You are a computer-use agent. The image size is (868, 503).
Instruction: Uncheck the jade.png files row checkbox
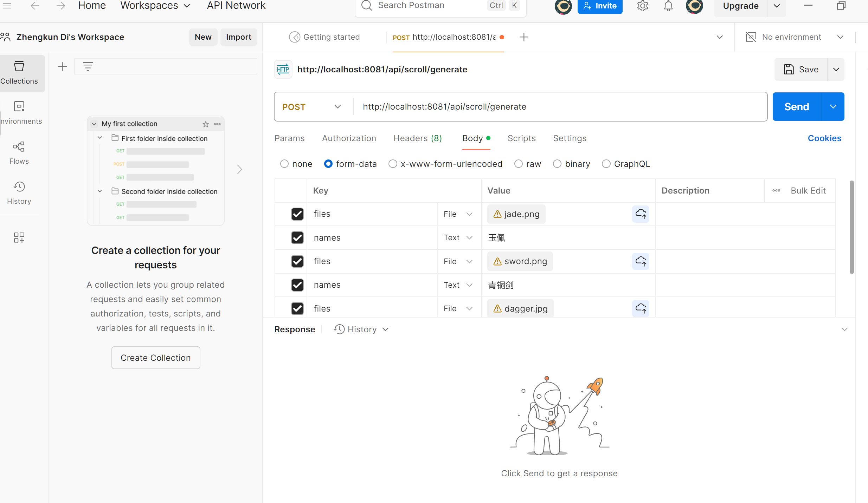pyautogui.click(x=297, y=214)
